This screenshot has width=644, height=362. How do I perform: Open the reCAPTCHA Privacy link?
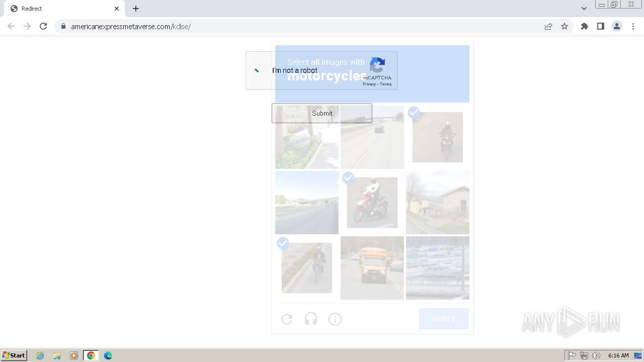pyautogui.click(x=369, y=84)
